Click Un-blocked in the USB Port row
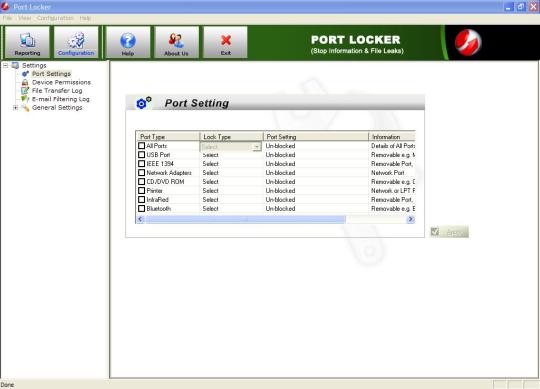The image size is (540, 389). coord(280,155)
